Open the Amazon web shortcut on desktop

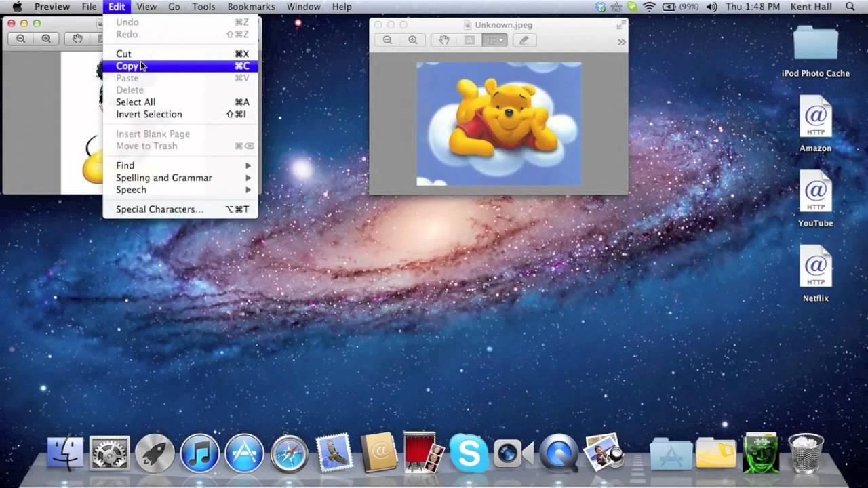(x=815, y=123)
